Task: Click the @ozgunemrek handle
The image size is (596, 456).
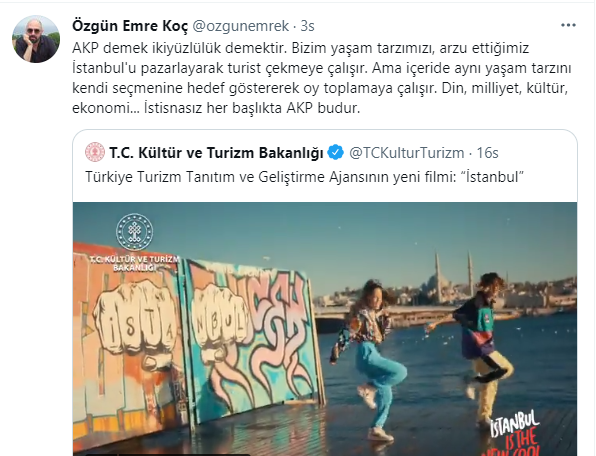Action: click(x=241, y=26)
